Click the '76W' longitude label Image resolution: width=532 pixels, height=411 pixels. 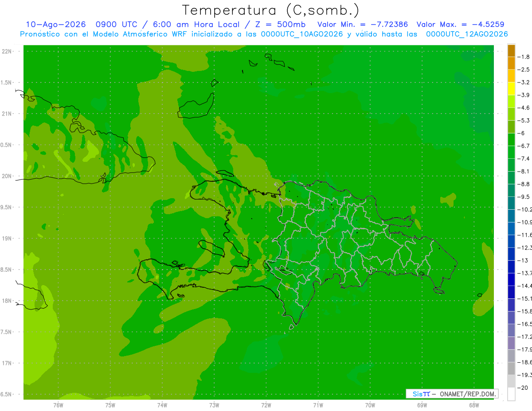58,405
